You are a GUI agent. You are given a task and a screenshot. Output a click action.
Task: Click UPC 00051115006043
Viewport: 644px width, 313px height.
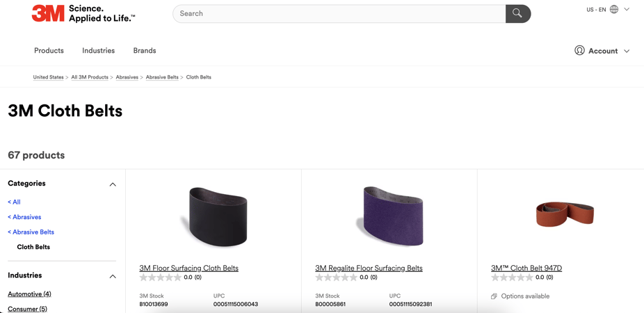(236, 305)
